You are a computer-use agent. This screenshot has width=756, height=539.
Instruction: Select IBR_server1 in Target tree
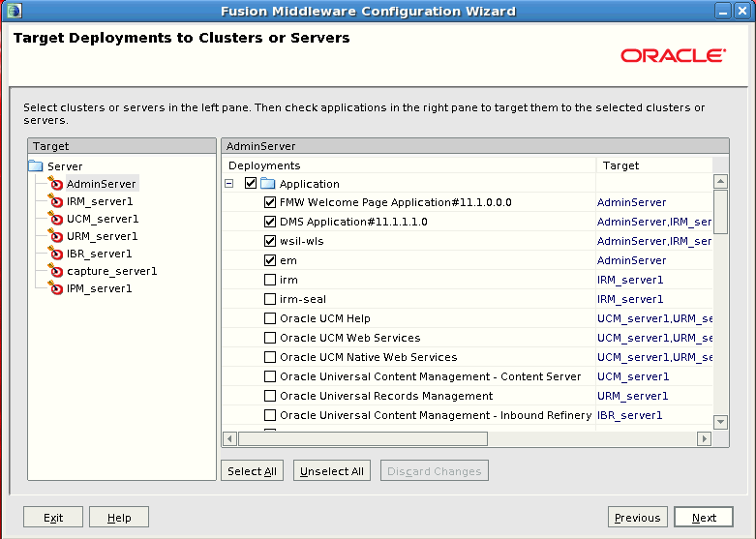click(x=100, y=254)
